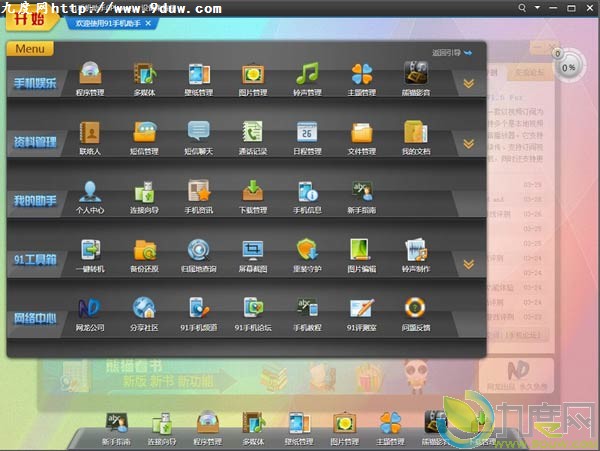Open 熊猫影音 in the 手机娱乐 row

pyautogui.click(x=416, y=78)
